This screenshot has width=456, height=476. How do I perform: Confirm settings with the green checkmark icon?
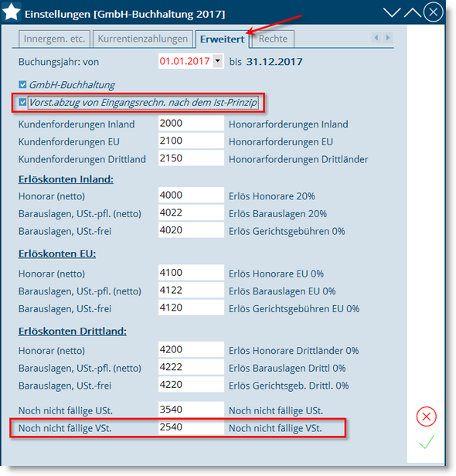pyautogui.click(x=426, y=442)
